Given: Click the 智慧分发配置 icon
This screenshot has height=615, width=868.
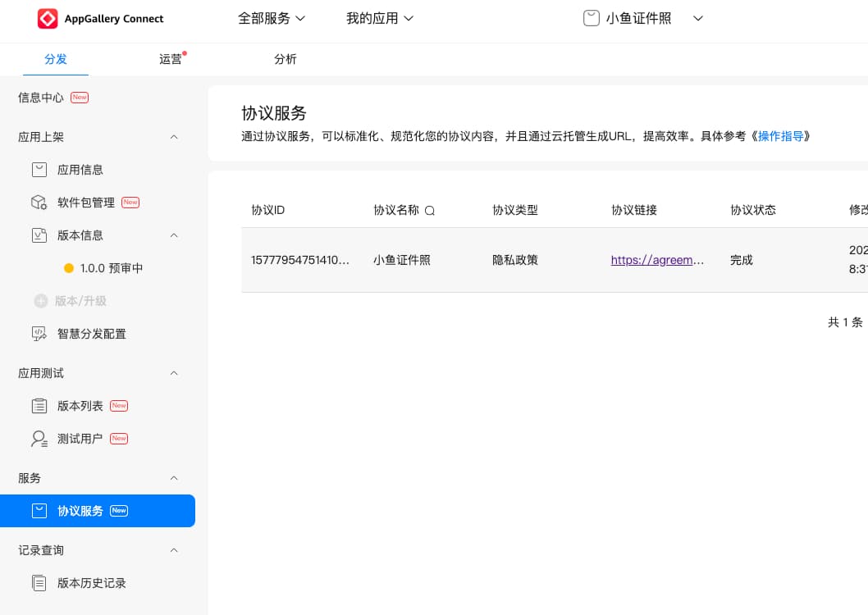Looking at the screenshot, I should [x=39, y=334].
